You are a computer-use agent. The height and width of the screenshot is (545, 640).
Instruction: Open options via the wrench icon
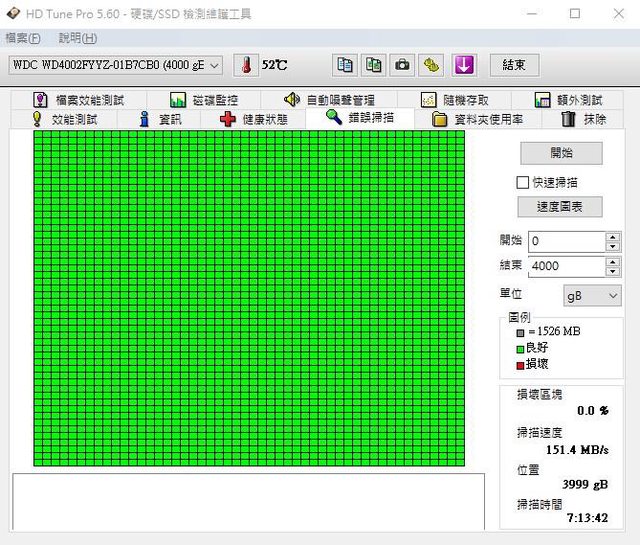click(431, 65)
